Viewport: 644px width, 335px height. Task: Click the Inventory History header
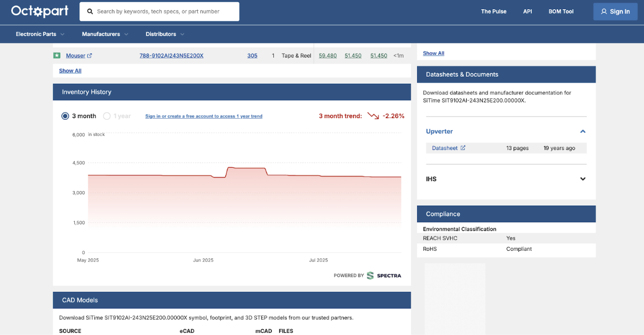(232, 92)
